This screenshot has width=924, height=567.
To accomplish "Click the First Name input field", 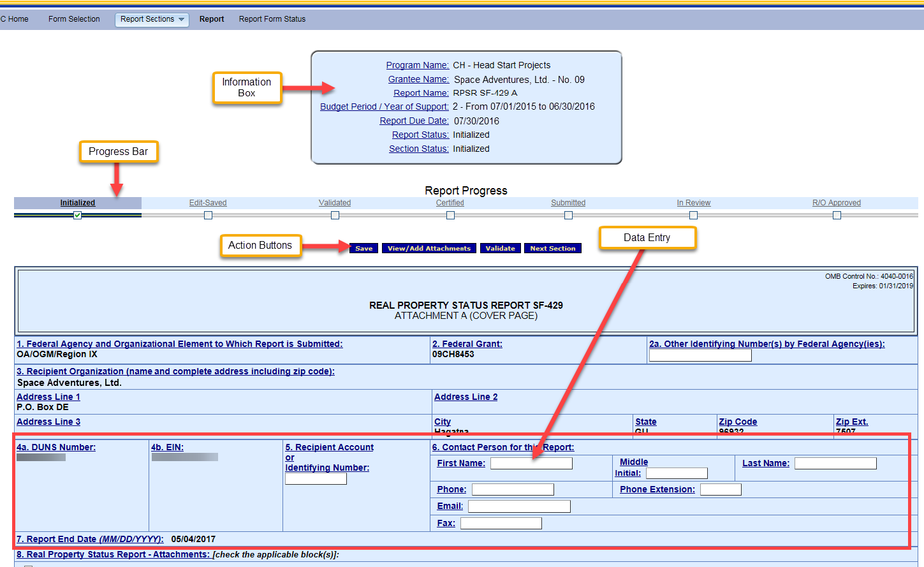I will [x=531, y=464].
